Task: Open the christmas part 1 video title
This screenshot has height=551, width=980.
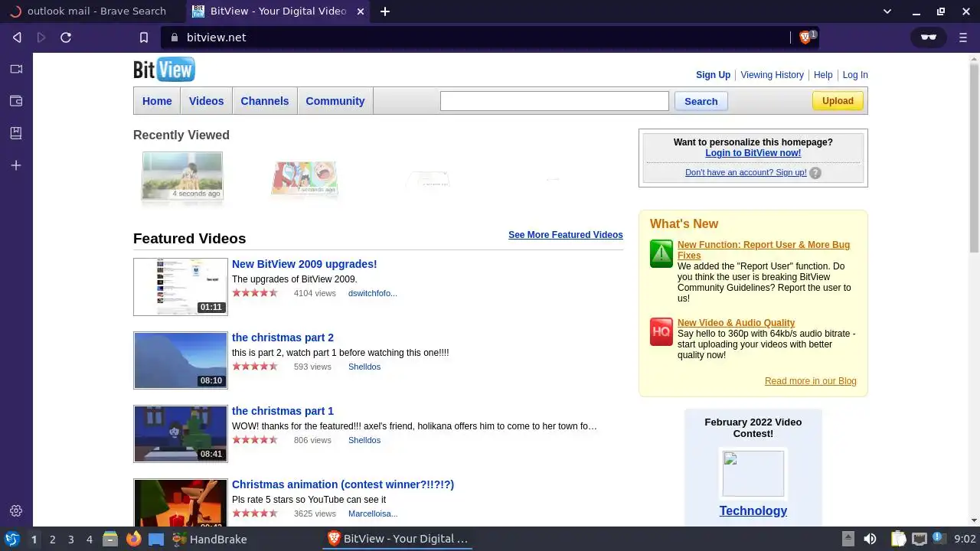Action: (283, 411)
